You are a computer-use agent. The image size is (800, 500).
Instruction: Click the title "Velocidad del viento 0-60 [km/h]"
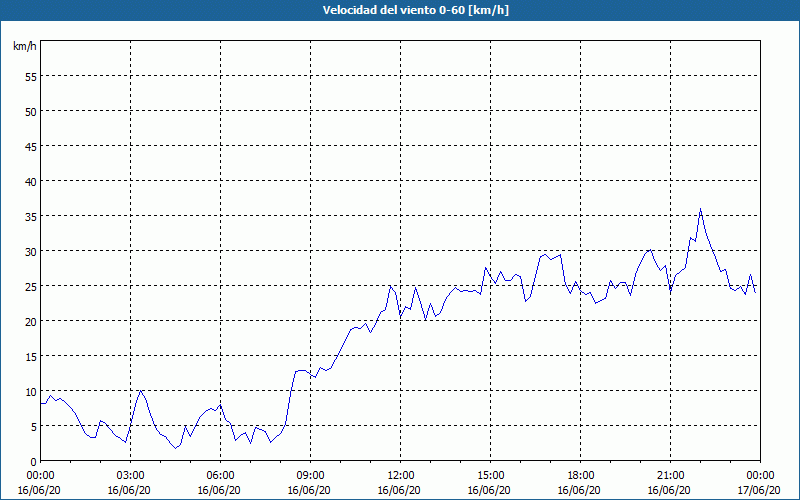point(415,10)
